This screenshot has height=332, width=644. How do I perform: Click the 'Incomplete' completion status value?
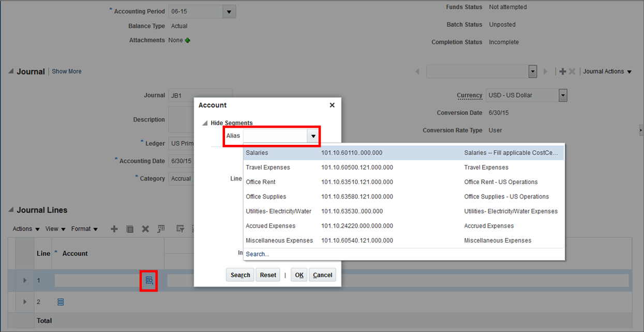(504, 42)
